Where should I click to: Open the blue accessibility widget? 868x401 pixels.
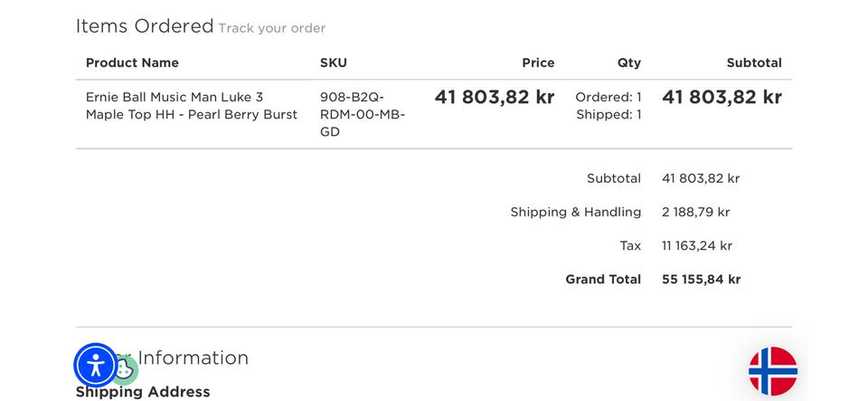point(96,366)
